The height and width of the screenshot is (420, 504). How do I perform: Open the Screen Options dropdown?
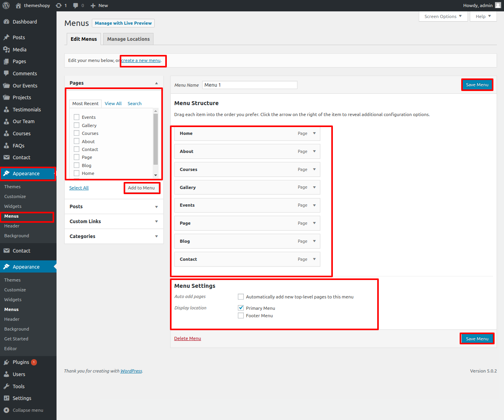pyautogui.click(x=443, y=16)
